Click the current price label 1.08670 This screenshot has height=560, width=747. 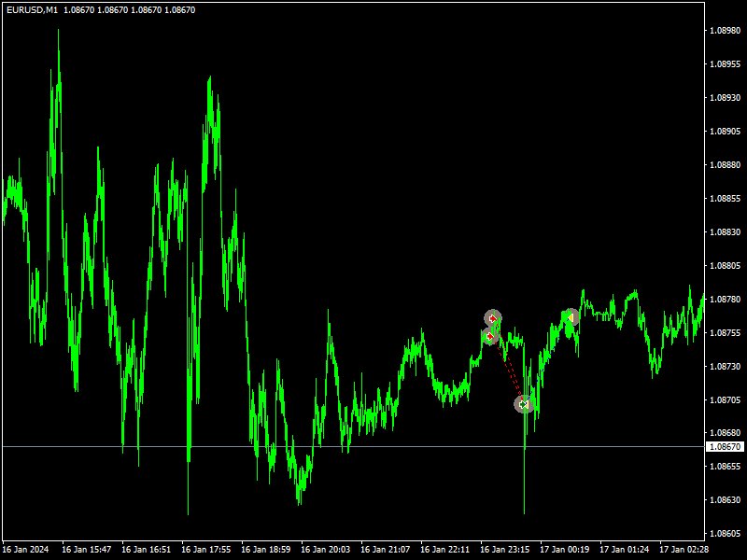[x=726, y=447]
